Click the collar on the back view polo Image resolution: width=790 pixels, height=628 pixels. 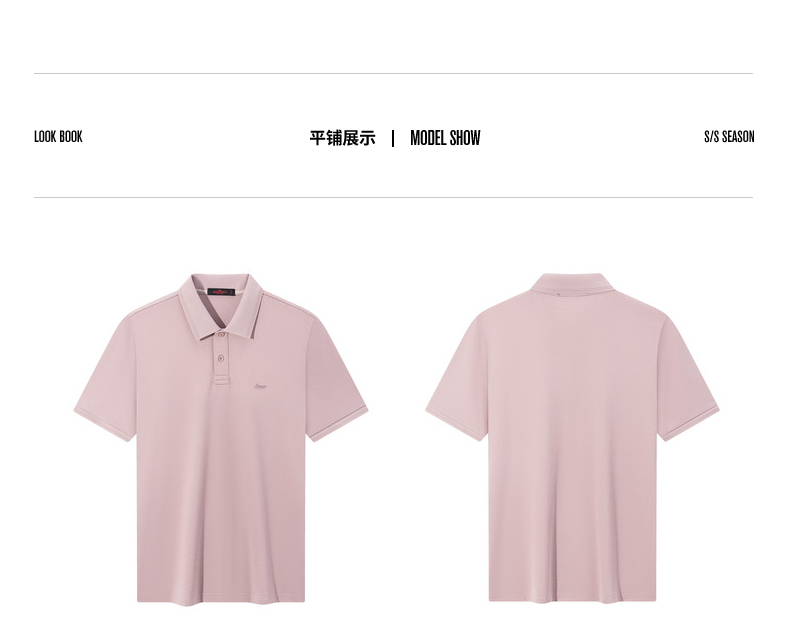pyautogui.click(x=568, y=283)
